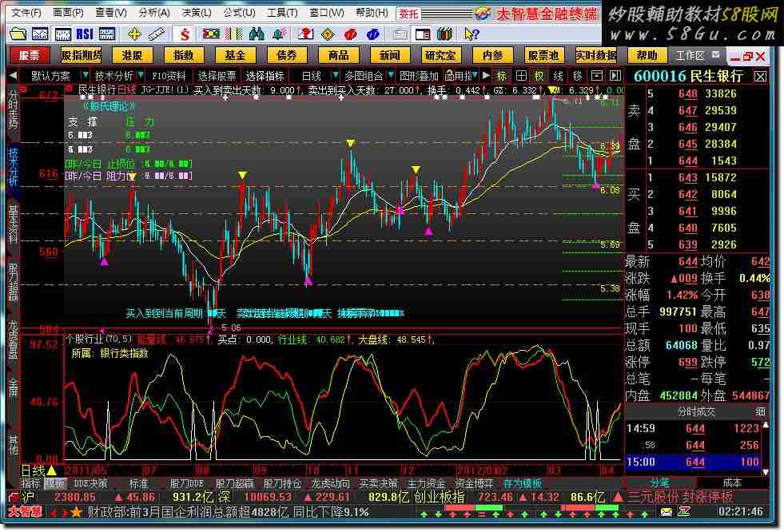Click the yellow diamond toolbar icon

tap(328, 34)
